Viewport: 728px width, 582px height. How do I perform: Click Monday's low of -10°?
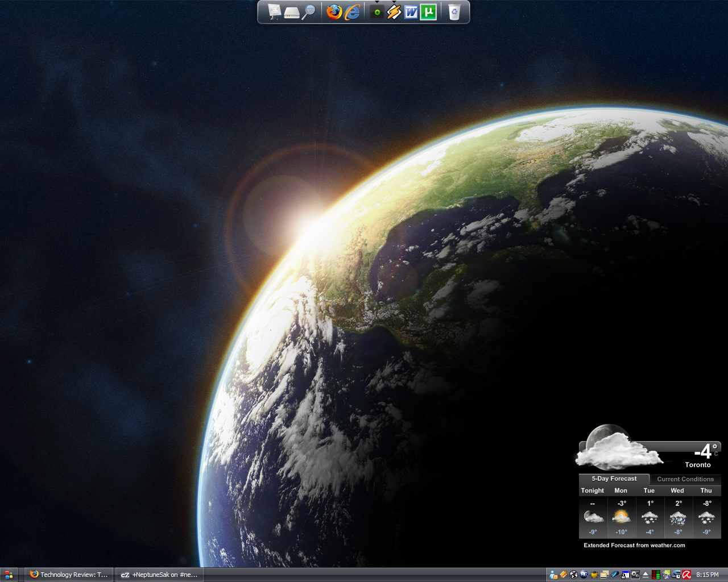click(621, 532)
